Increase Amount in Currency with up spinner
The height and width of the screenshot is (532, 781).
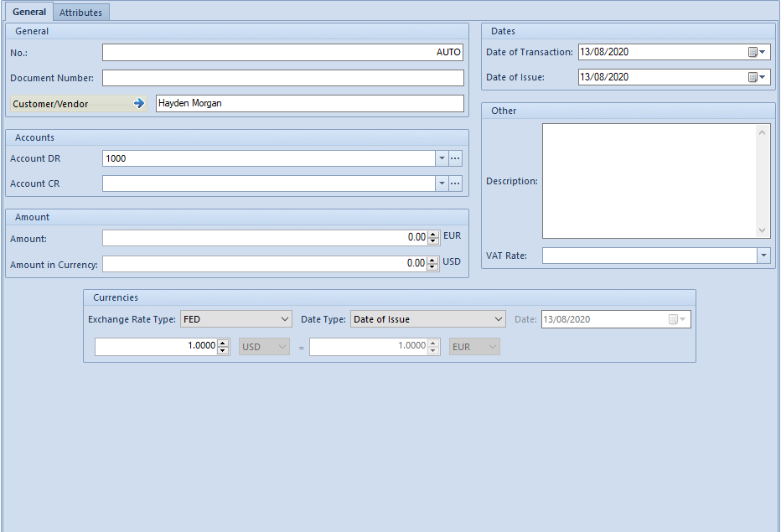click(433, 260)
